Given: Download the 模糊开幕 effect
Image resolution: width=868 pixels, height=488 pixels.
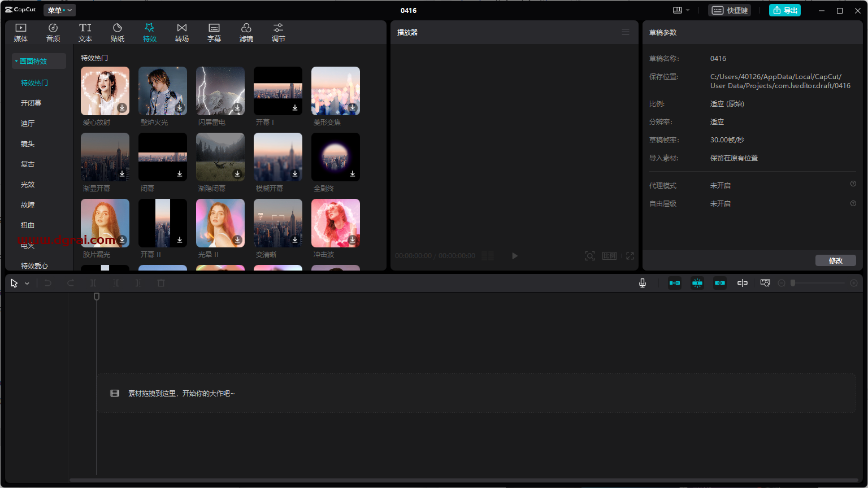Looking at the screenshot, I should tap(295, 173).
